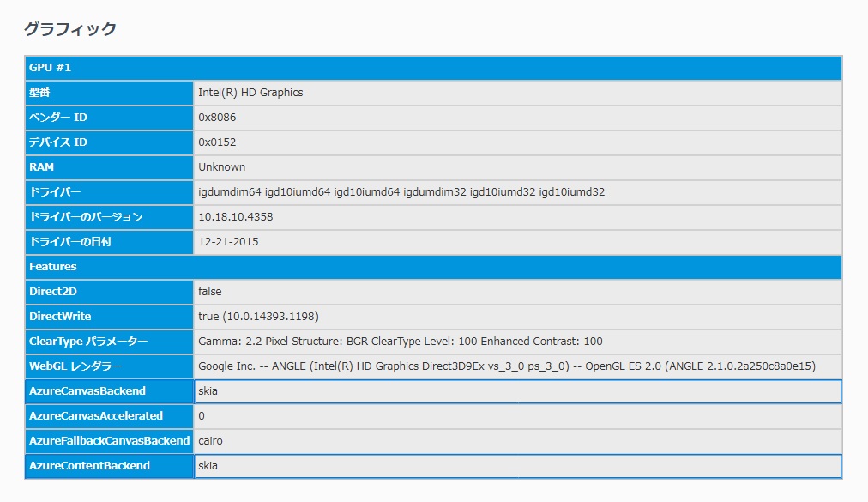Viewport: 868px width, 502px height.
Task: Select the Unknown value in RAM row
Action: pyautogui.click(x=221, y=167)
